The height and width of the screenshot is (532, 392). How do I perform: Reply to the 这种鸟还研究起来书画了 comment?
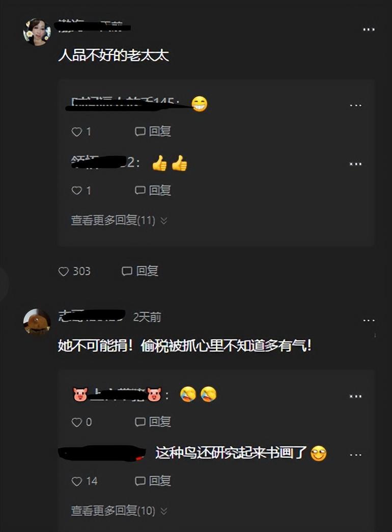[x=153, y=481]
